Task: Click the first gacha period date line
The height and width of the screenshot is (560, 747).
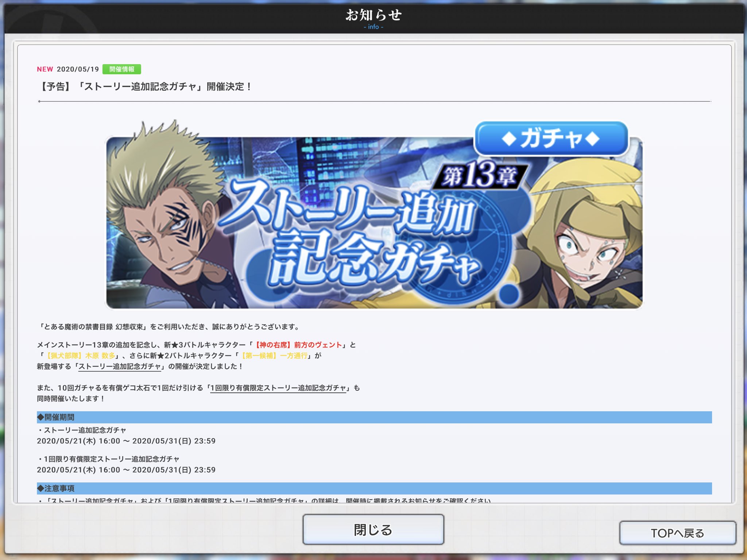Action: click(126, 441)
